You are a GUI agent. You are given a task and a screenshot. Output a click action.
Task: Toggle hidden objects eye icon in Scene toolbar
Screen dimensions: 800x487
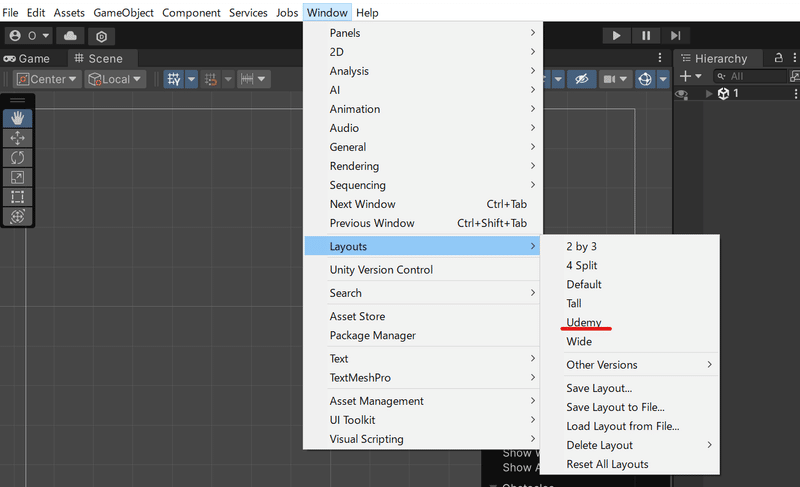[582, 79]
